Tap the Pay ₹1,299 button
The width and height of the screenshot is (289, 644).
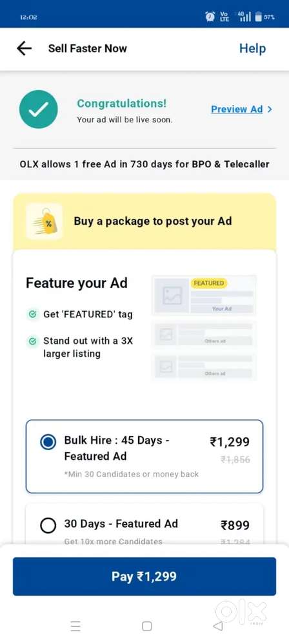(144, 576)
